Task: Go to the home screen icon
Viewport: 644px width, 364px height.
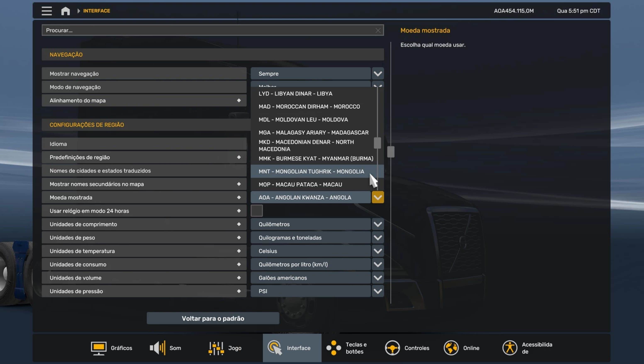Action: click(x=66, y=11)
